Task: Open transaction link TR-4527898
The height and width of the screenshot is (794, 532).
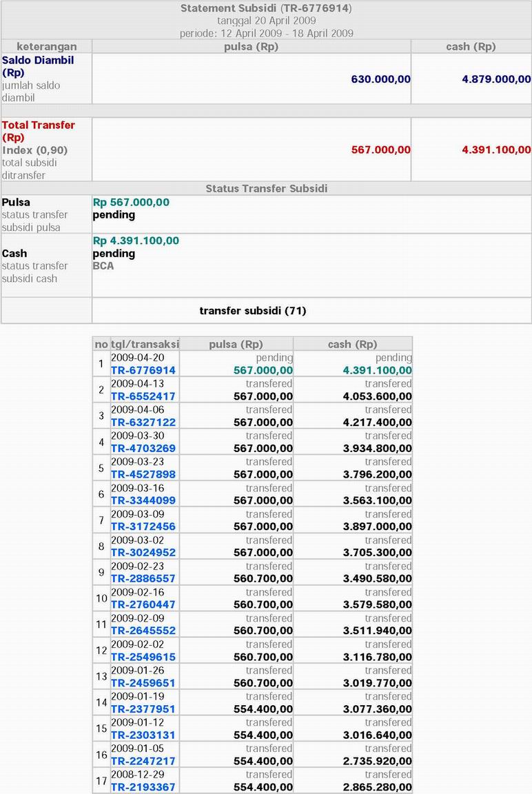Action: point(143,474)
